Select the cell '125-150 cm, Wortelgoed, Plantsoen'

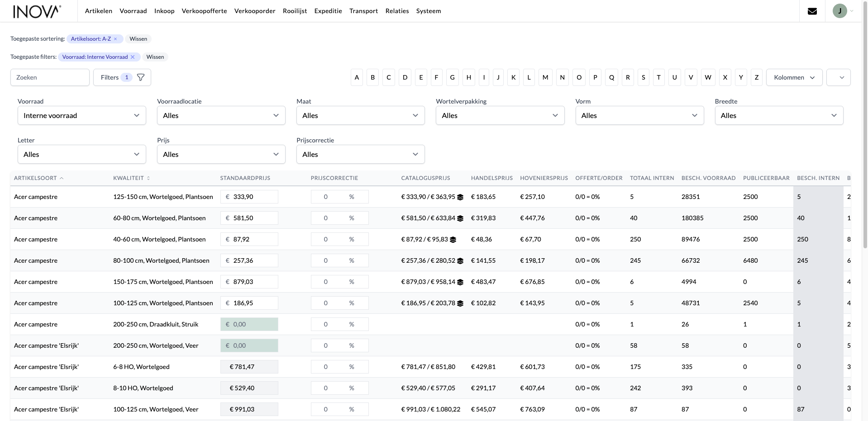pos(163,197)
